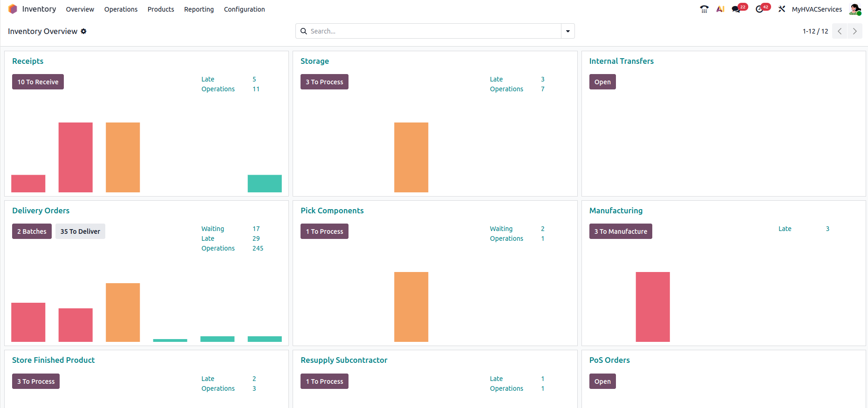The width and height of the screenshot is (868, 408).
Task: Click the teal bar in Receipts chart
Action: (265, 184)
